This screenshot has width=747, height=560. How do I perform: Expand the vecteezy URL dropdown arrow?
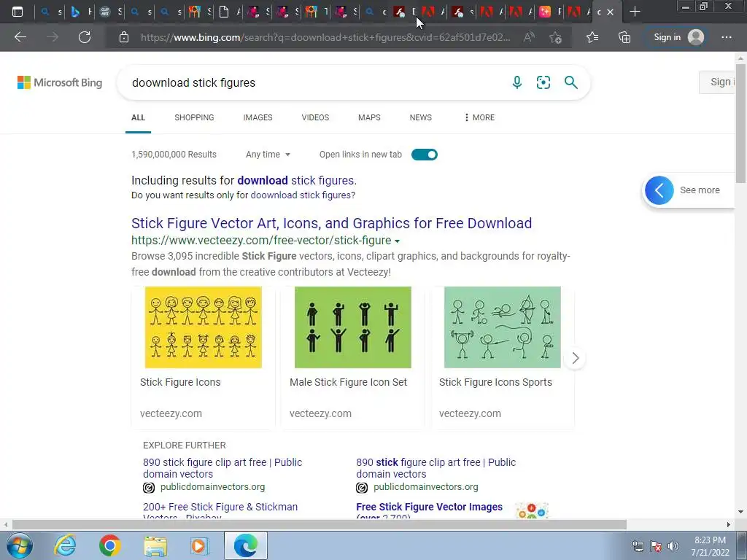[398, 241]
